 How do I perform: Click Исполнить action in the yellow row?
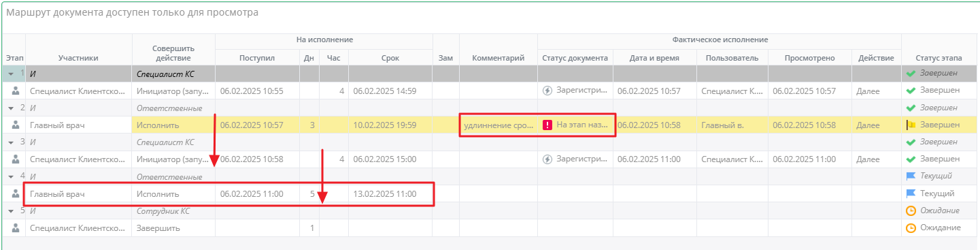pyautogui.click(x=157, y=125)
